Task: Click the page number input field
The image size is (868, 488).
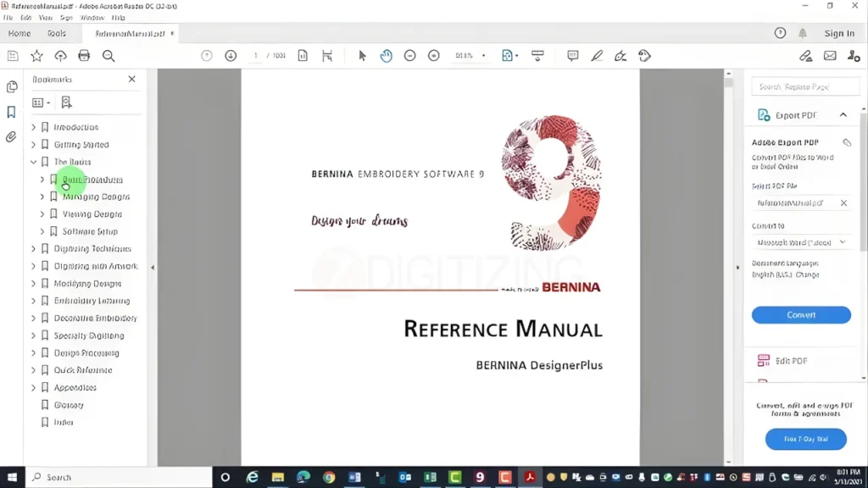Action: point(255,56)
